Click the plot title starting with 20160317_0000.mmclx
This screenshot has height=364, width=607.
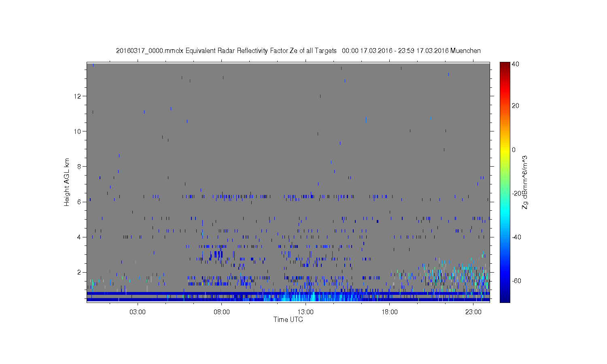[298, 51]
